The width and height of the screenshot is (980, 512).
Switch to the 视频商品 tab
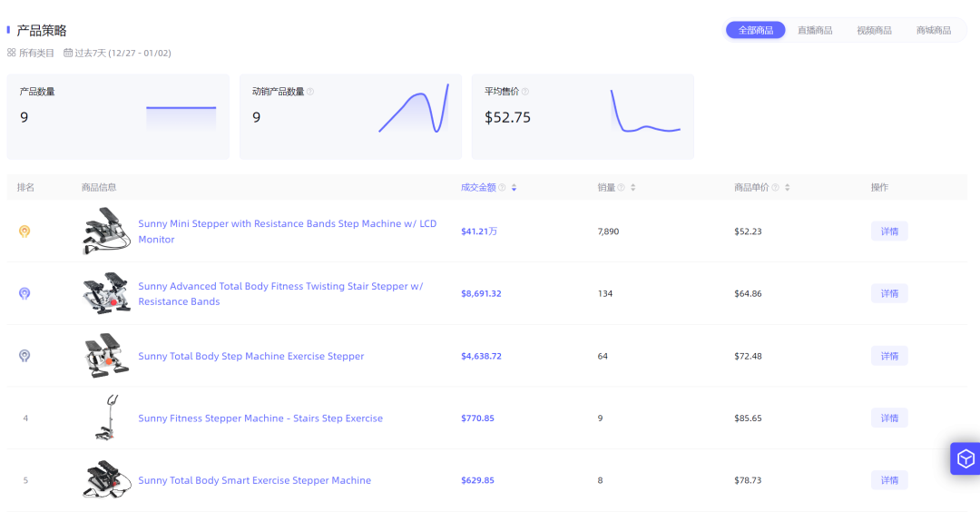874,30
